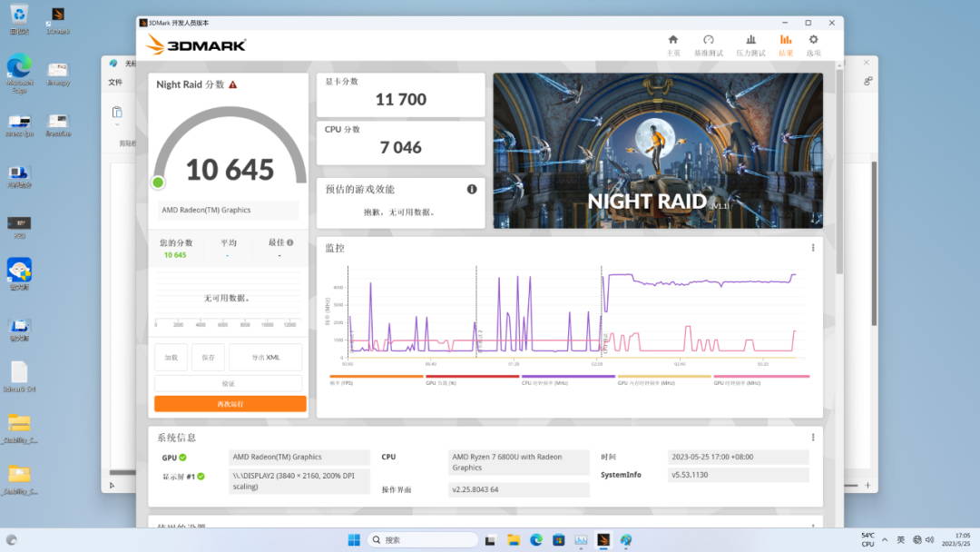The width and height of the screenshot is (980, 552).
Task: Click the Load result button
Action: (x=171, y=358)
